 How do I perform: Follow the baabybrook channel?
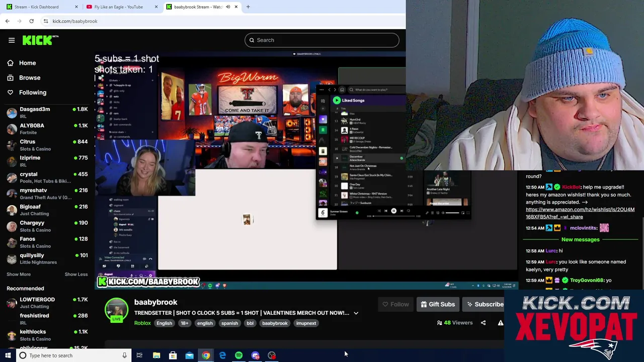pos(395,304)
